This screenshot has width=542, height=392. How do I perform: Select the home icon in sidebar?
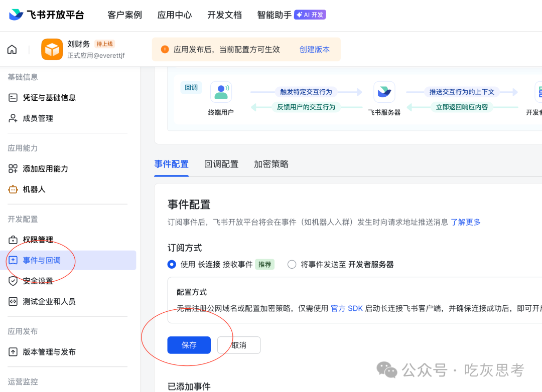click(12, 49)
